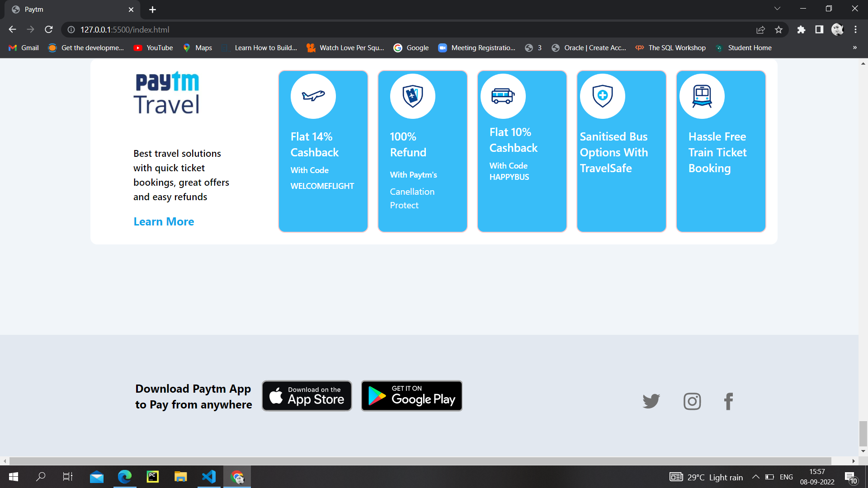Select the Paytm browser tab

(68, 9)
